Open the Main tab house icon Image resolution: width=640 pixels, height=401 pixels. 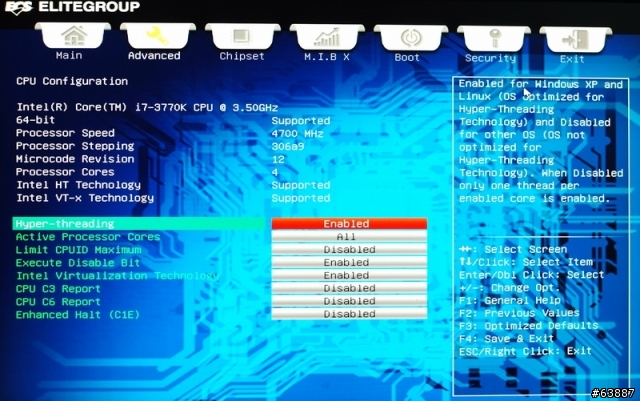pyautogui.click(x=73, y=36)
